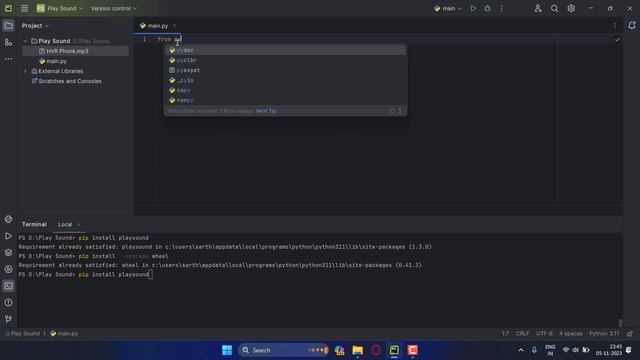Choose pyclbr from completion list
640x360 pixels.
(x=285, y=60)
